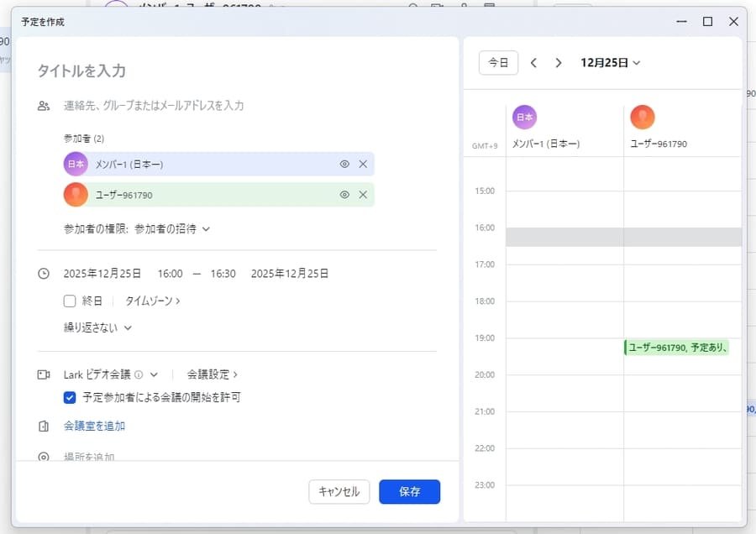Uncheck 予定参加者による会議の開始を許可
The height and width of the screenshot is (534, 756).
[x=70, y=397]
